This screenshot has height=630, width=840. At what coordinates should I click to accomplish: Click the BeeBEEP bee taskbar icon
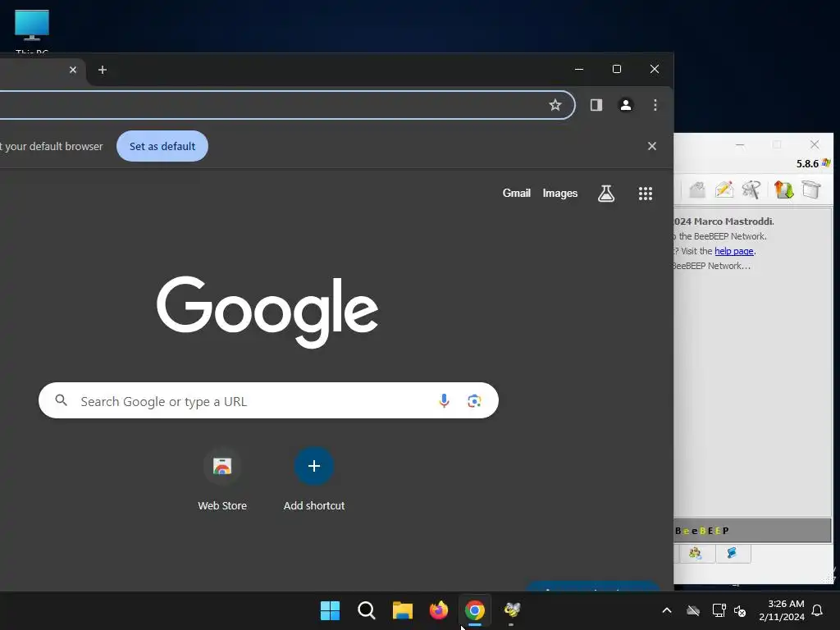(512, 610)
